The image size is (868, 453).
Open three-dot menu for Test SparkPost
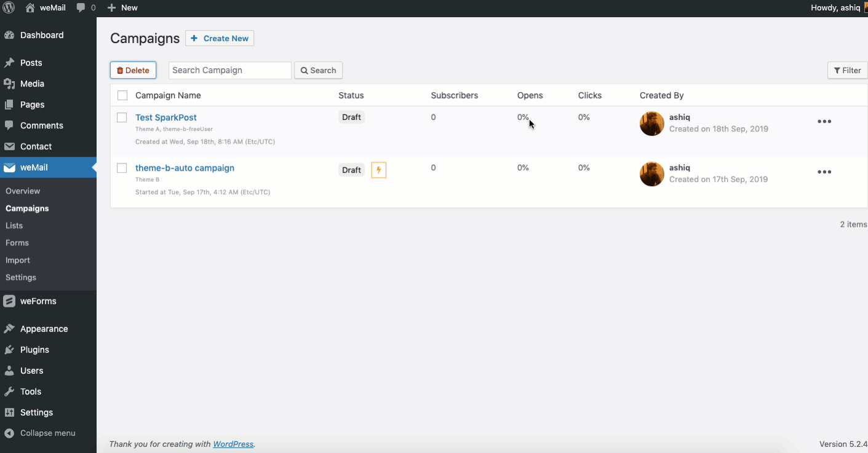(824, 122)
